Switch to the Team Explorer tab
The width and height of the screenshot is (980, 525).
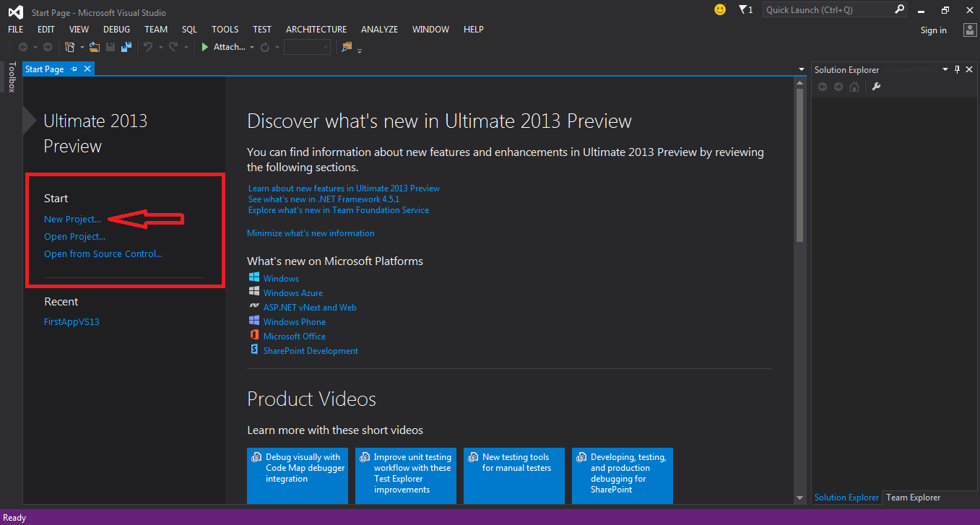[x=914, y=498]
